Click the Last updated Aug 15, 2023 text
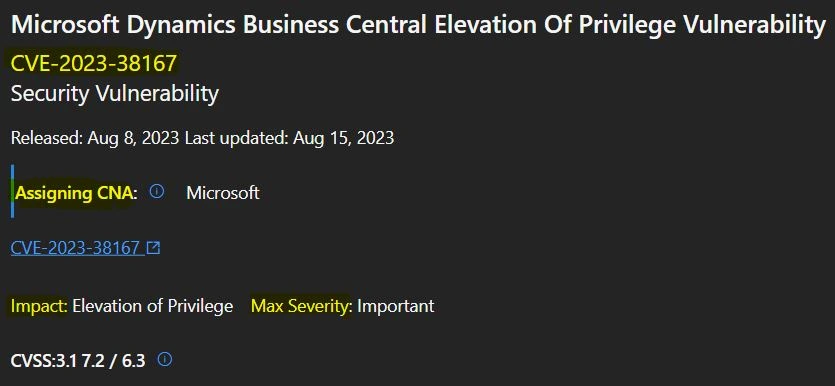The height and width of the screenshot is (386, 835). pos(289,138)
